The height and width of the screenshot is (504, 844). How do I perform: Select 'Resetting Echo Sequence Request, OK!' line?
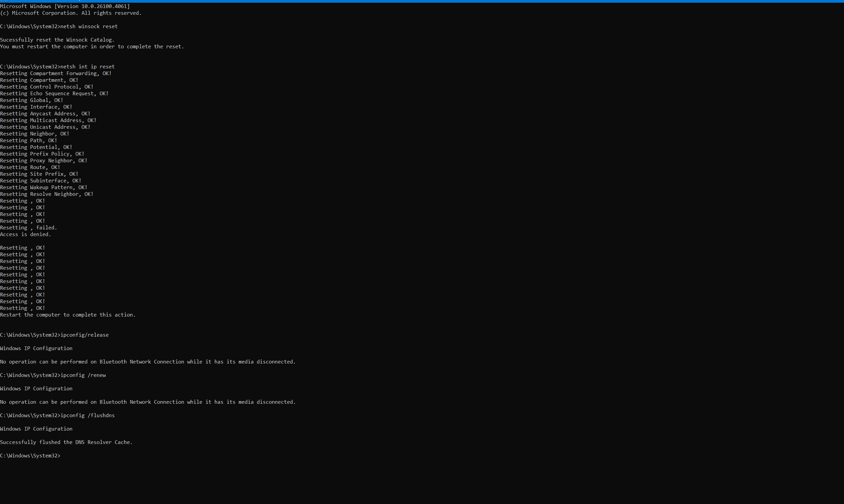pyautogui.click(x=54, y=94)
